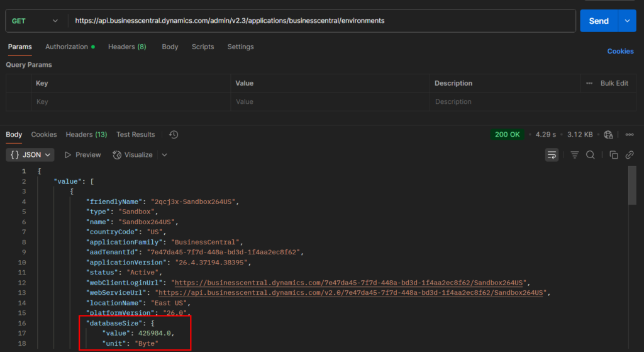Open the Cookies link
The width and height of the screenshot is (644, 352).
click(620, 52)
